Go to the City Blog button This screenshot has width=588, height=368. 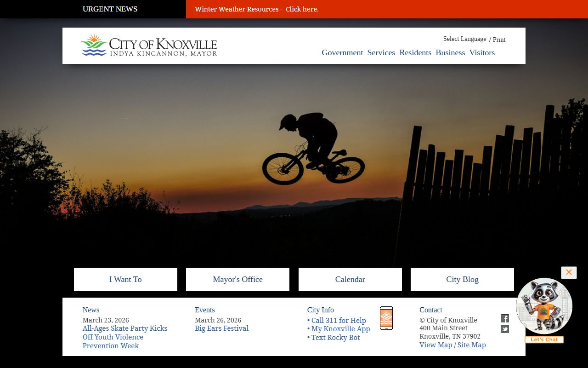point(462,279)
